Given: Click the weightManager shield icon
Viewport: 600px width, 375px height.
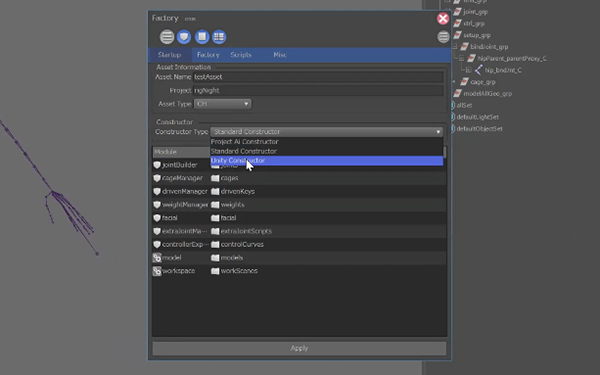Looking at the screenshot, I should (157, 205).
